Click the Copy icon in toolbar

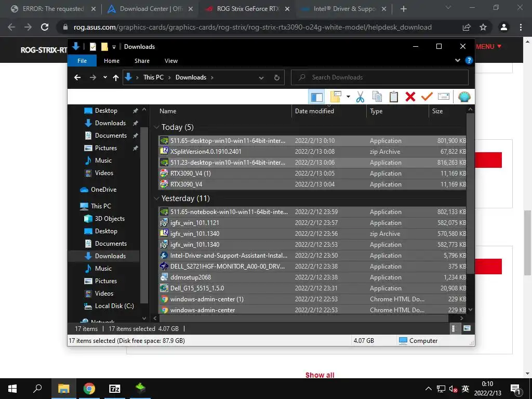(377, 97)
